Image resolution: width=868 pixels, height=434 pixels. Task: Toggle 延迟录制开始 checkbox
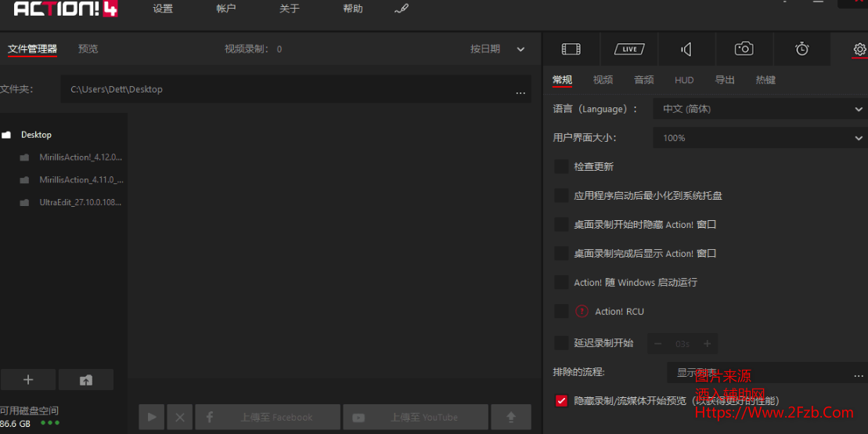(561, 343)
